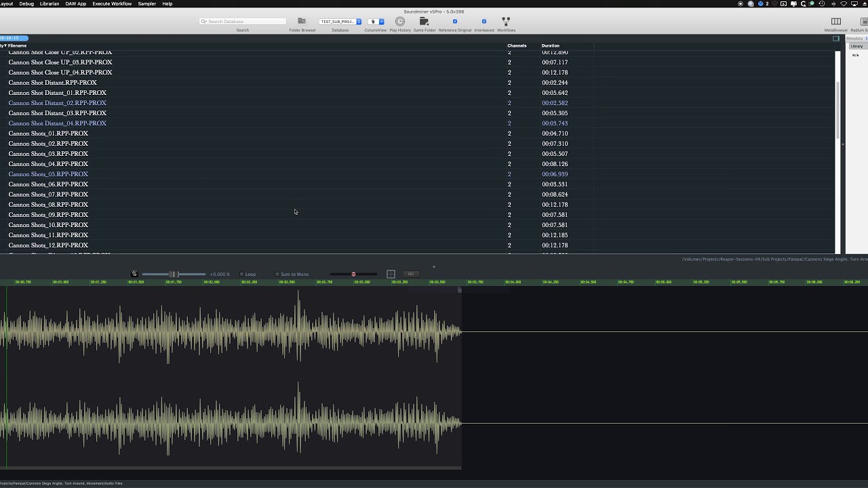The width and height of the screenshot is (868, 488).
Task: Click the Radium Sampler toolbar icon
Action: [863, 22]
